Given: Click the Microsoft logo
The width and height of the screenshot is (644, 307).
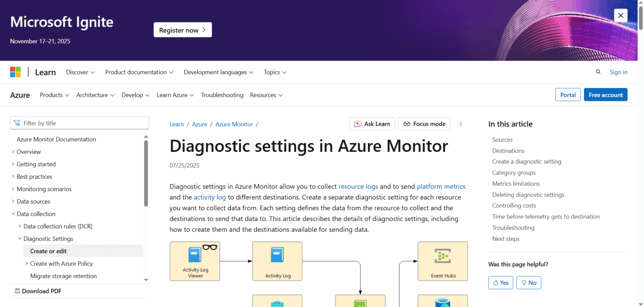Looking at the screenshot, I should click(x=15, y=72).
